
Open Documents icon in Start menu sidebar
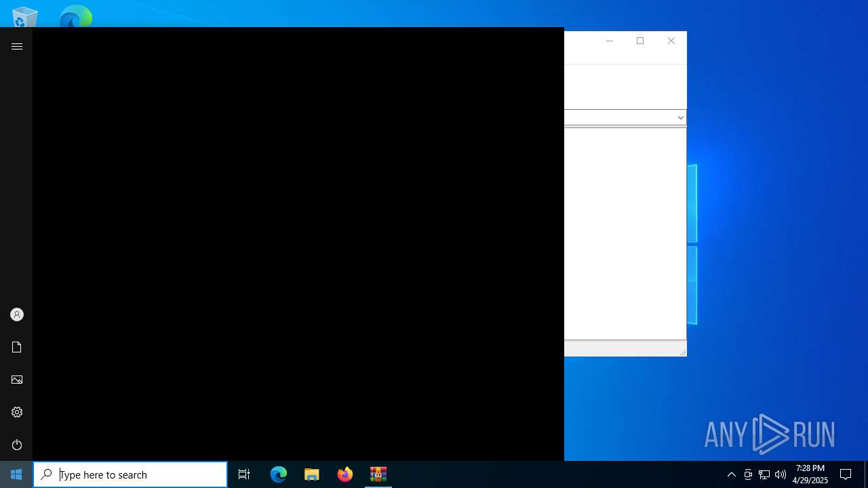pos(17,347)
